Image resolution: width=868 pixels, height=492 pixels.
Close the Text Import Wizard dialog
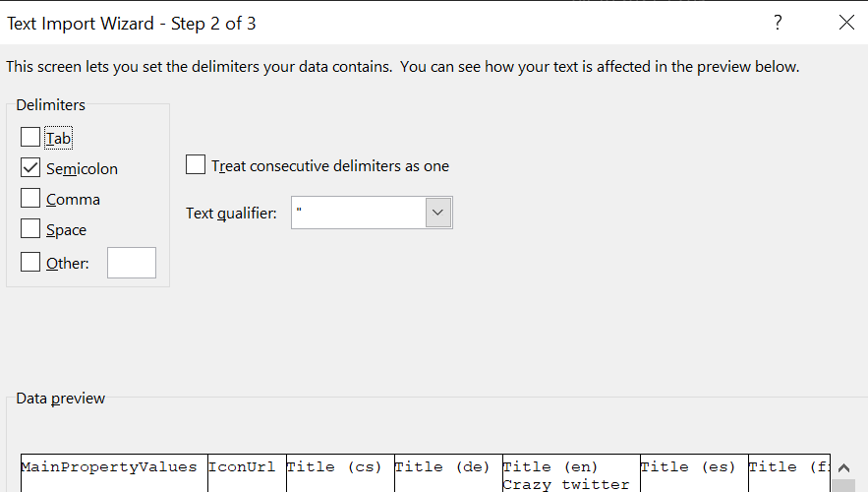[846, 23]
